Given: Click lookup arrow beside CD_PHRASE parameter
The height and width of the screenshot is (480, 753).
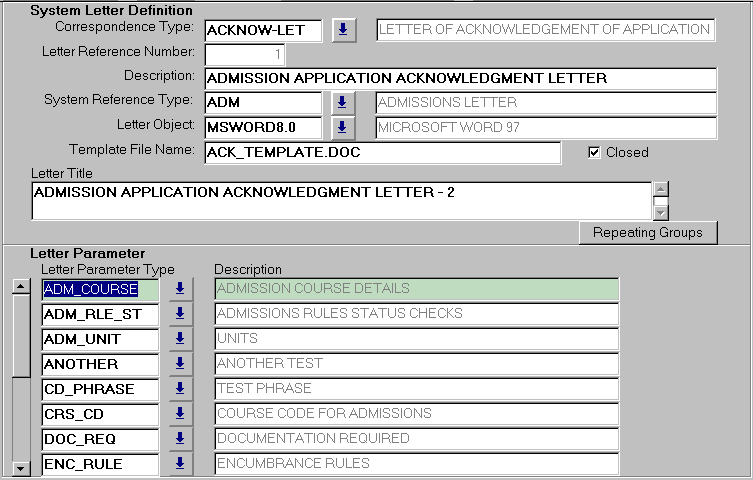Looking at the screenshot, I should click(180, 389).
